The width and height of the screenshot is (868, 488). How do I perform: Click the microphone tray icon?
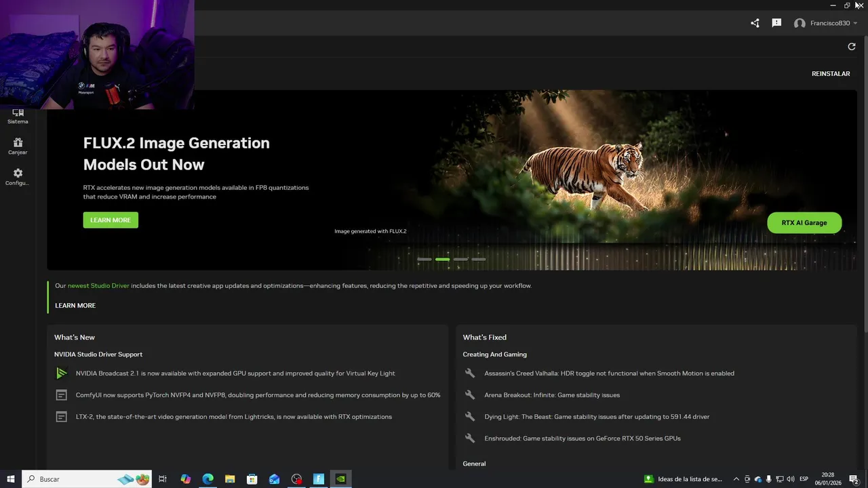pyautogui.click(x=768, y=479)
